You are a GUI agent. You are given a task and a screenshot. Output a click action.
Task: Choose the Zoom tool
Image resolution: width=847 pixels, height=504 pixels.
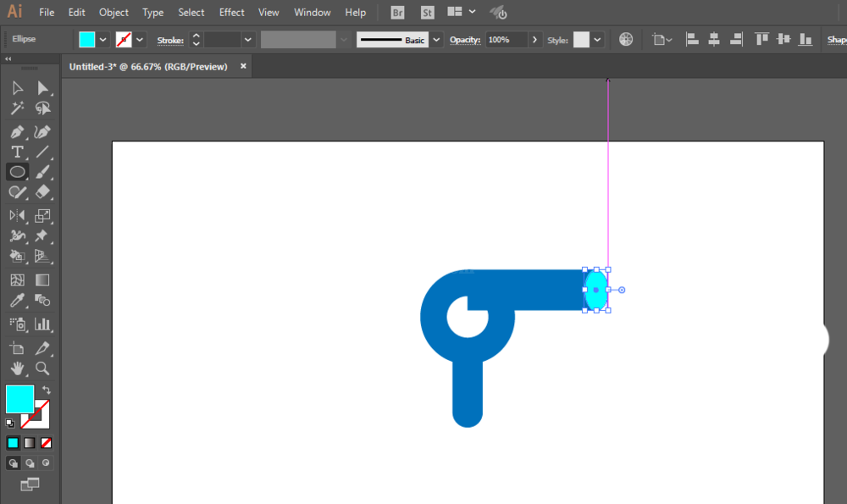tap(42, 368)
